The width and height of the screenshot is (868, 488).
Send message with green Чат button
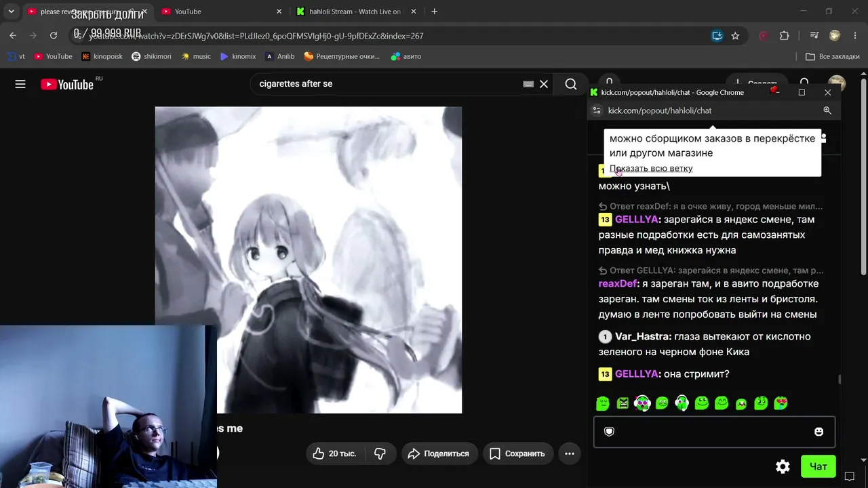pos(818,466)
